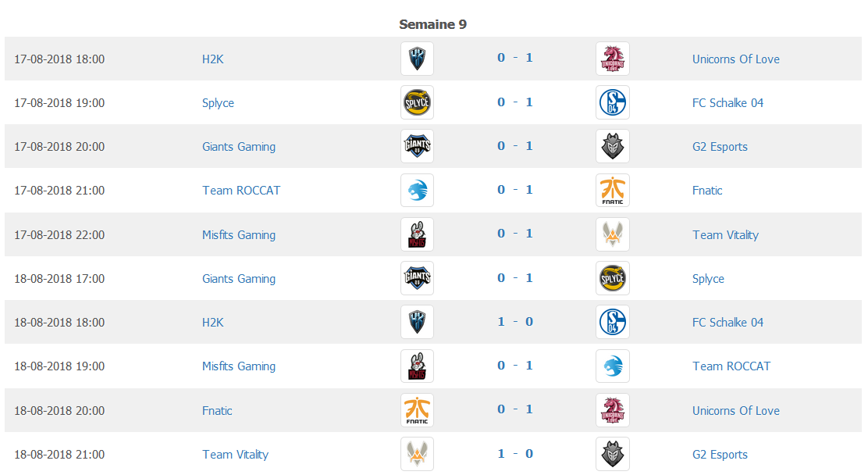Select the Semaine 9 heading
Image resolution: width=868 pixels, height=475 pixels.
(433, 24)
